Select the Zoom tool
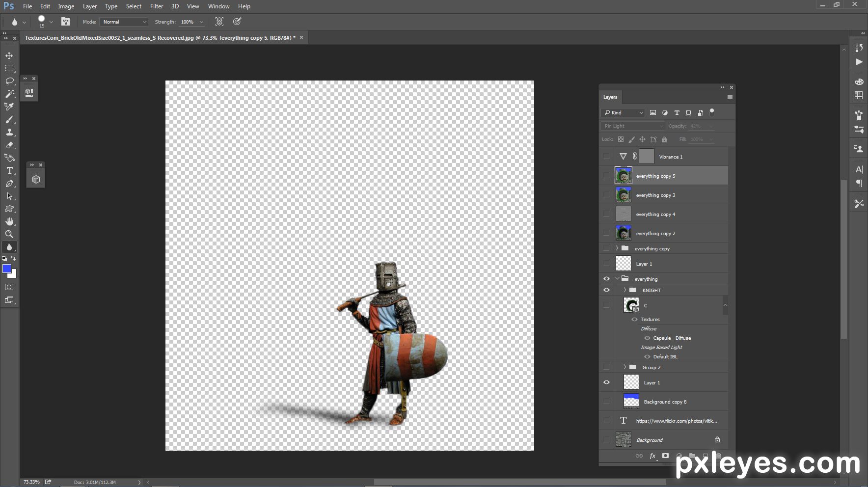The height and width of the screenshot is (487, 868). tap(9, 234)
